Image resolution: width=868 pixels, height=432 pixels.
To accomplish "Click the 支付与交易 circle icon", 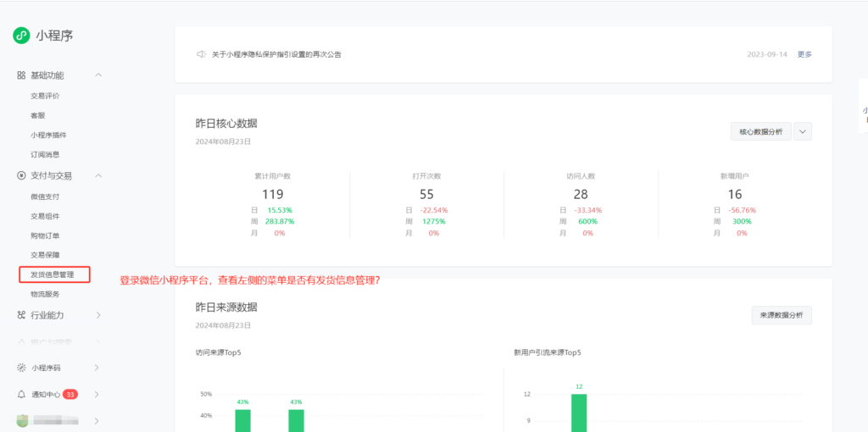I will (x=21, y=175).
